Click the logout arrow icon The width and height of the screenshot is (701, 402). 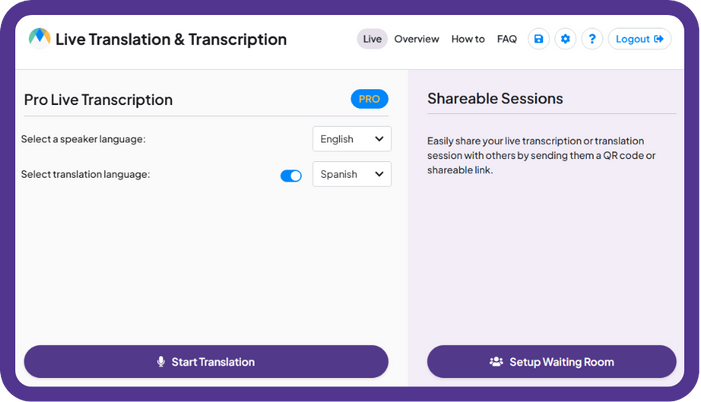[x=659, y=39]
